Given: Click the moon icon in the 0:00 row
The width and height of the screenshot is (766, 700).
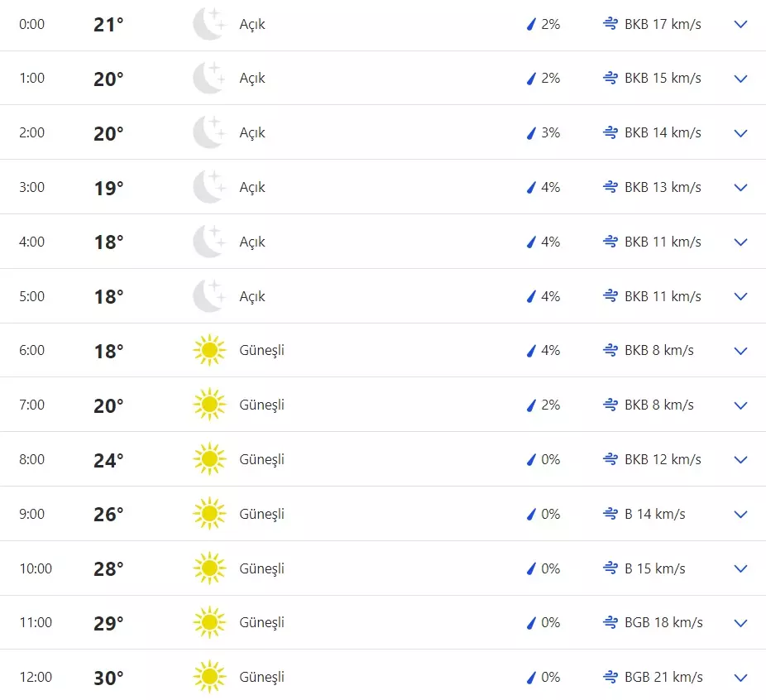Looking at the screenshot, I should (x=208, y=24).
